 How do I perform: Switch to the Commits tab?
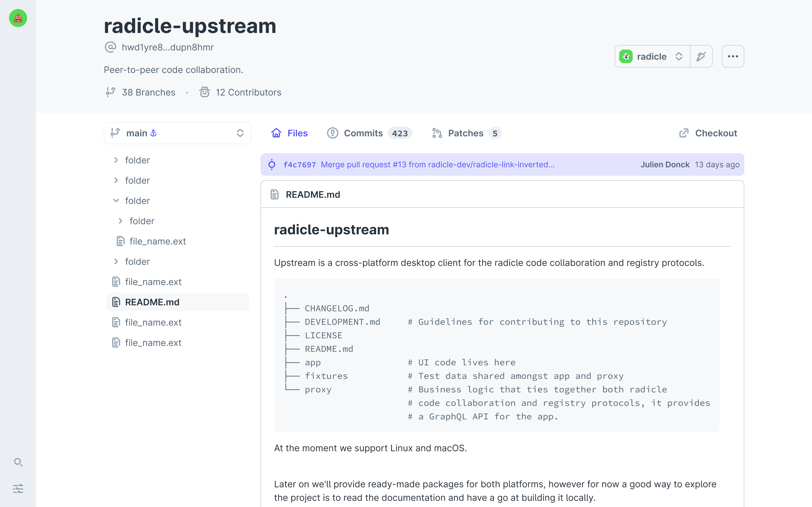[x=363, y=133]
